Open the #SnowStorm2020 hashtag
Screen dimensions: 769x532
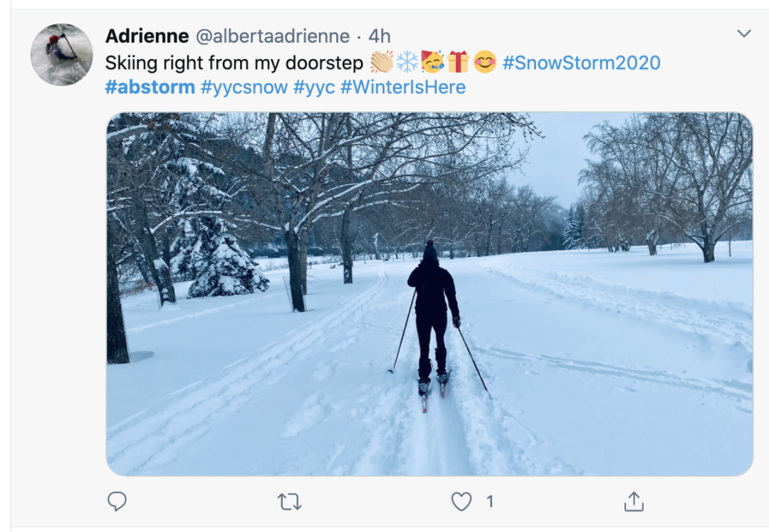[x=581, y=63]
